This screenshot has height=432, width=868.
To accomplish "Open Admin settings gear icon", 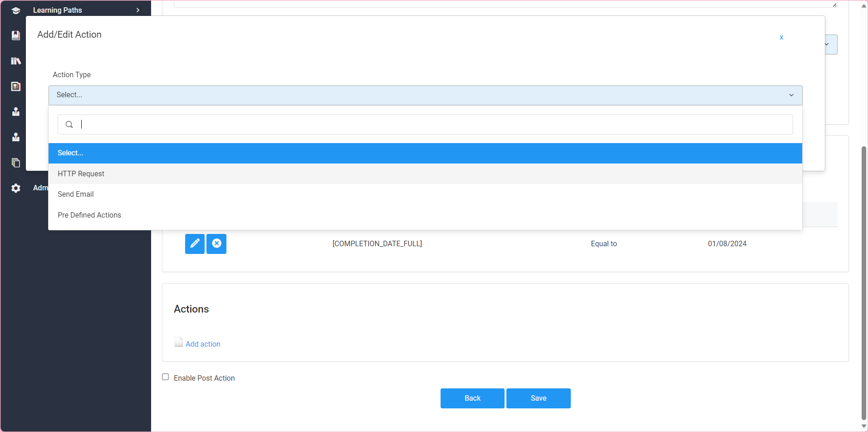I will click(16, 188).
